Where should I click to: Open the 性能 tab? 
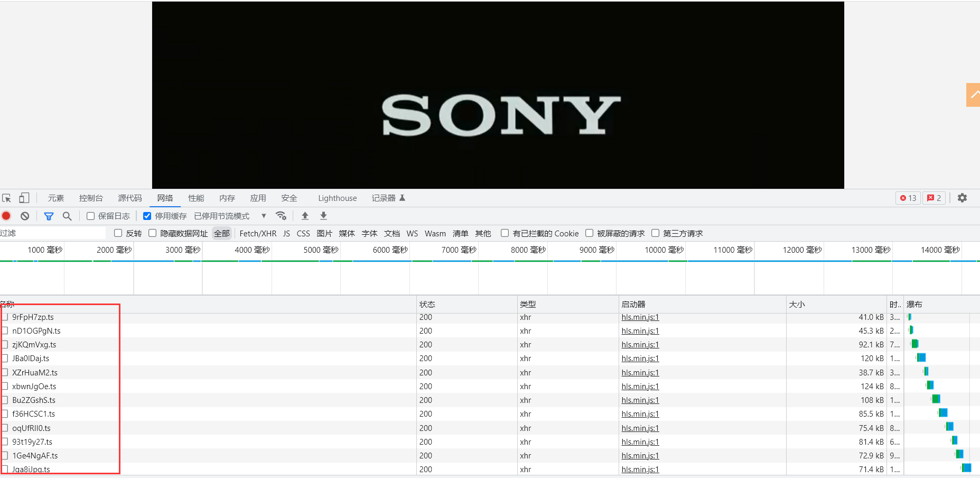click(196, 198)
